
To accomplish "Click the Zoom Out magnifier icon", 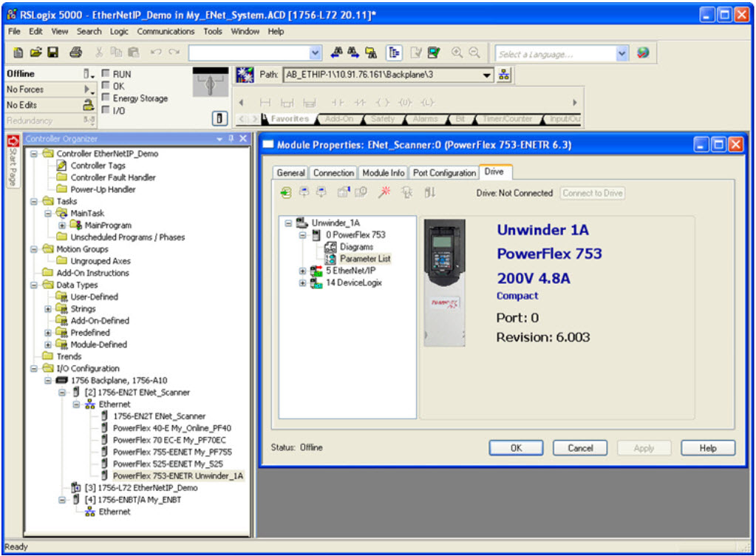I will pyautogui.click(x=474, y=52).
